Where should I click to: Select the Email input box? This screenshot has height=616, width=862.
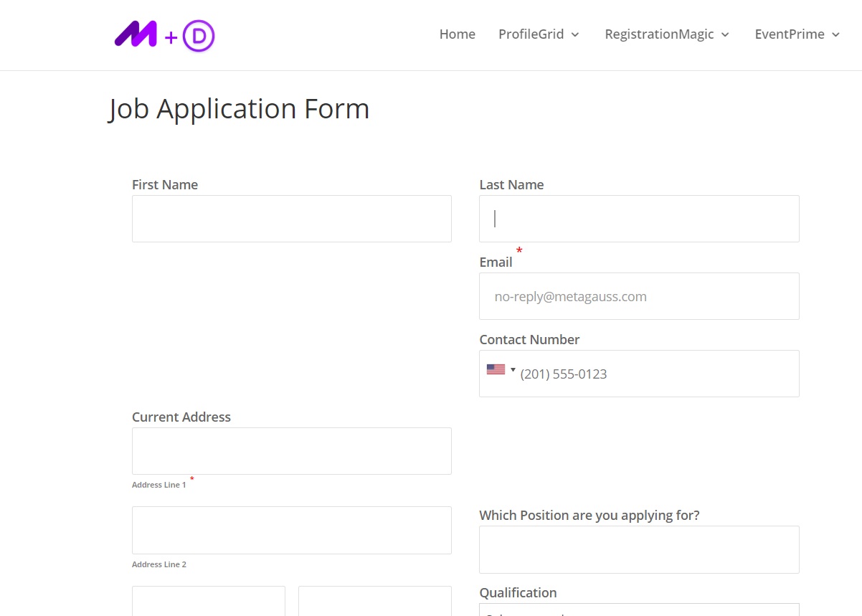639,296
